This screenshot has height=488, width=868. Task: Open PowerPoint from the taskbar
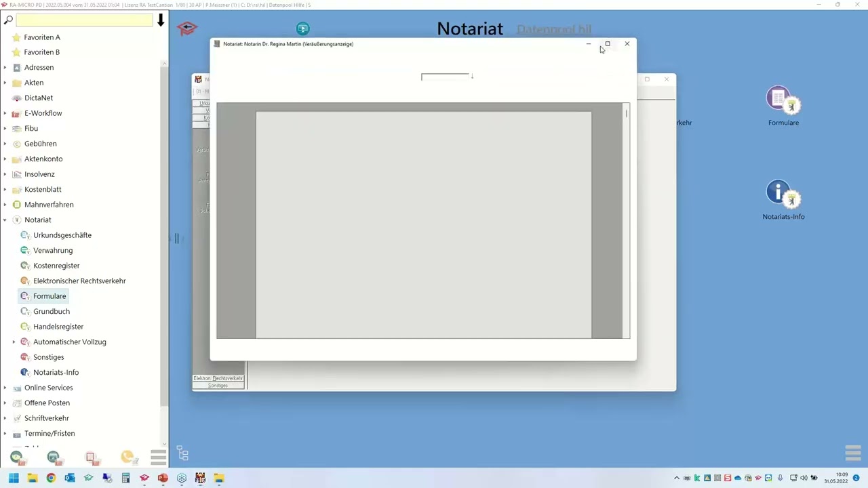(163, 478)
